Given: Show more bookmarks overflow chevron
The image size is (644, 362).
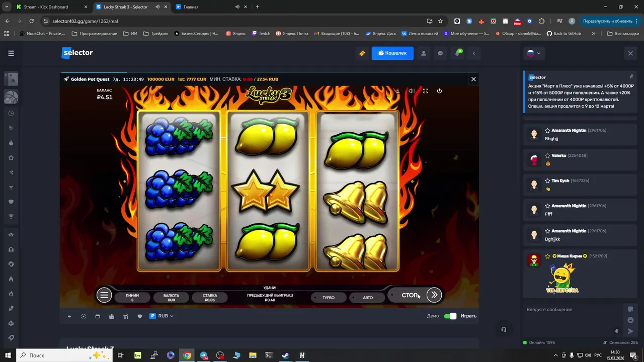Looking at the screenshot, I should (594, 34).
